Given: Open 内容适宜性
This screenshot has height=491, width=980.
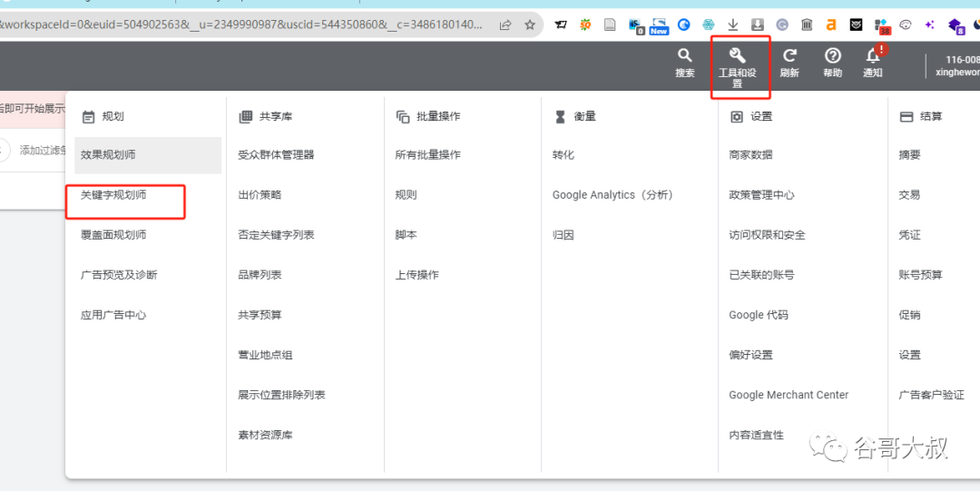Looking at the screenshot, I should coord(756,435).
